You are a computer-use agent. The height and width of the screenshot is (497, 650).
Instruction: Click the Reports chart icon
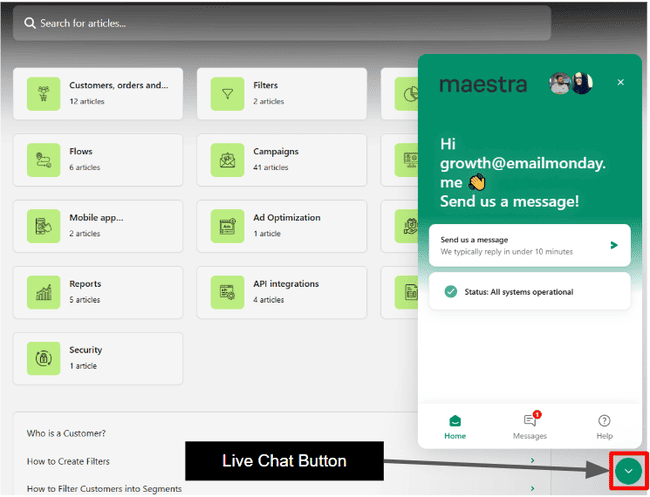[44, 292]
